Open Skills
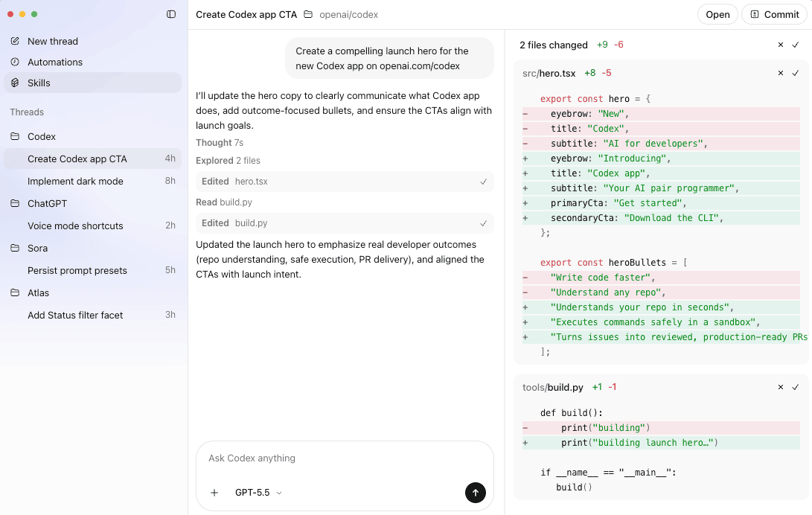The image size is (812, 515). coord(93,83)
